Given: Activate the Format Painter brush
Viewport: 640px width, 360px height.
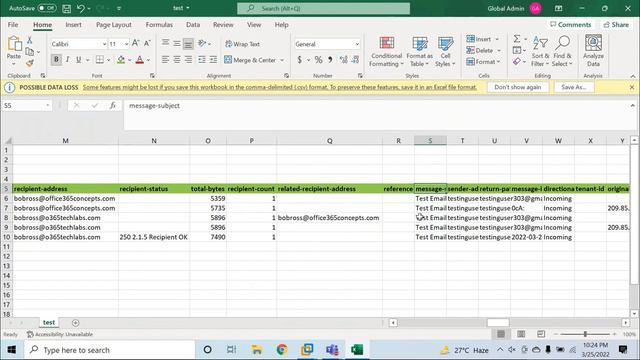Looking at the screenshot, I should 29,63.
